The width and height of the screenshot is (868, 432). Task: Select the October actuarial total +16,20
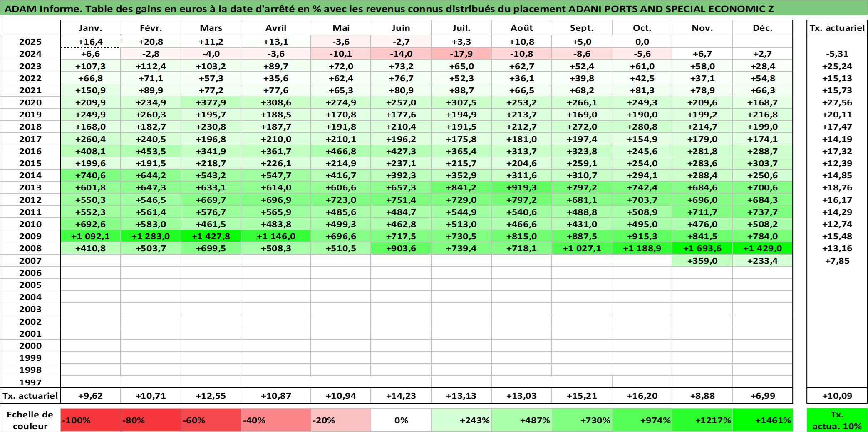click(x=642, y=396)
